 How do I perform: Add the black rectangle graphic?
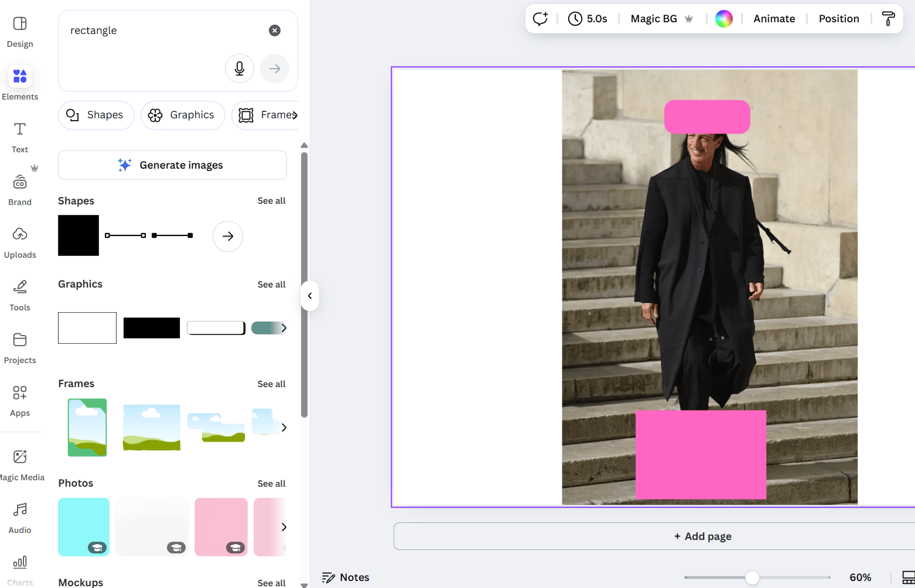coord(152,328)
